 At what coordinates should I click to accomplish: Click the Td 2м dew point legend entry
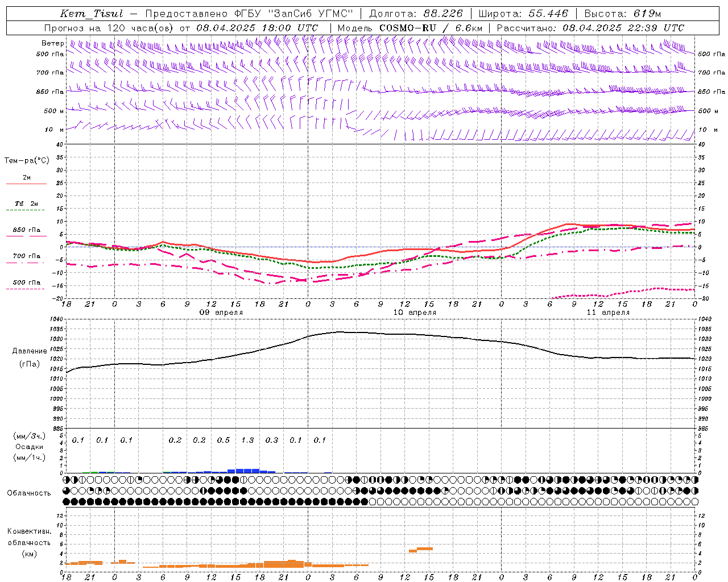[27, 203]
